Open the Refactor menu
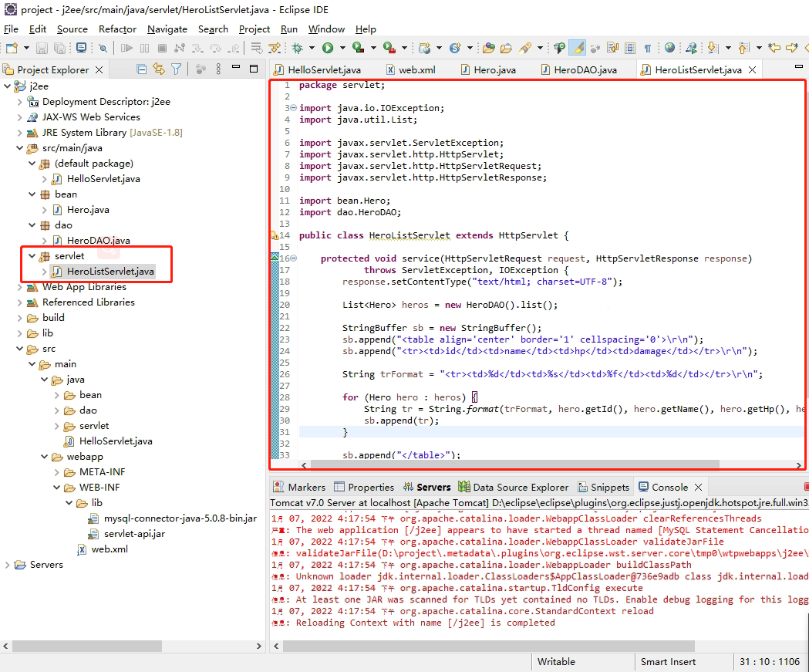The image size is (809, 672). pyautogui.click(x=118, y=29)
